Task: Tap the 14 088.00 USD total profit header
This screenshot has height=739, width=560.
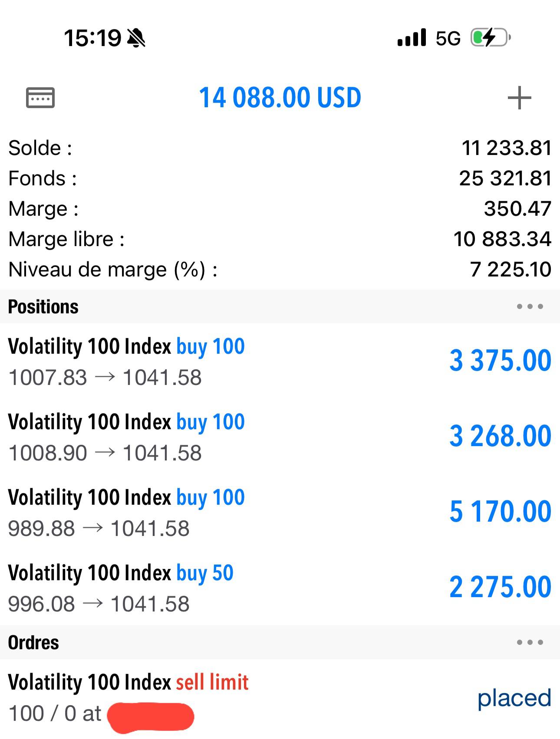Action: (280, 97)
